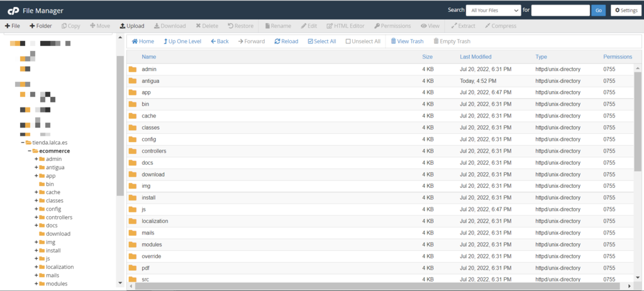
Task: Expand the app folder in tree
Action: 36,175
